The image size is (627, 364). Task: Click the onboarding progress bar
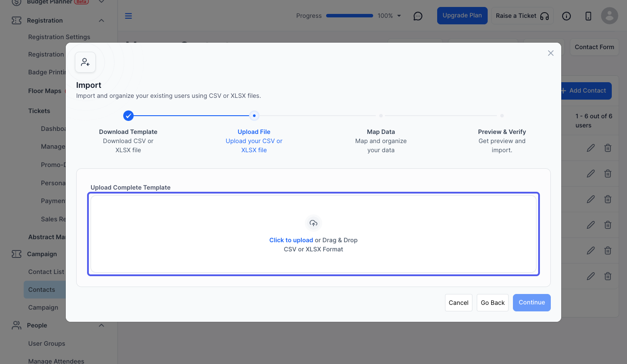350,16
